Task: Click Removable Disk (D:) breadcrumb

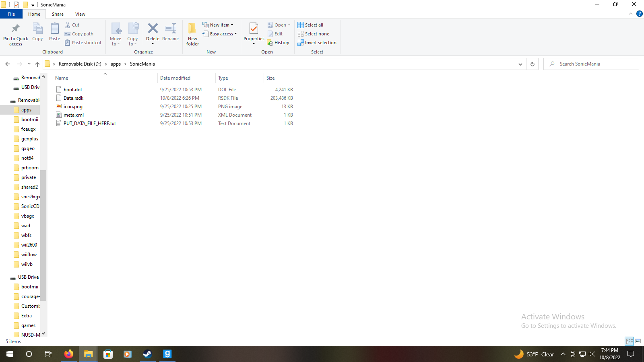Action: 80,64
